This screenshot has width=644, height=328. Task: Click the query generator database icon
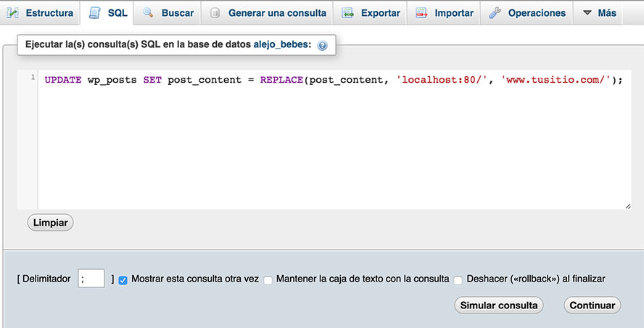pos(215,13)
